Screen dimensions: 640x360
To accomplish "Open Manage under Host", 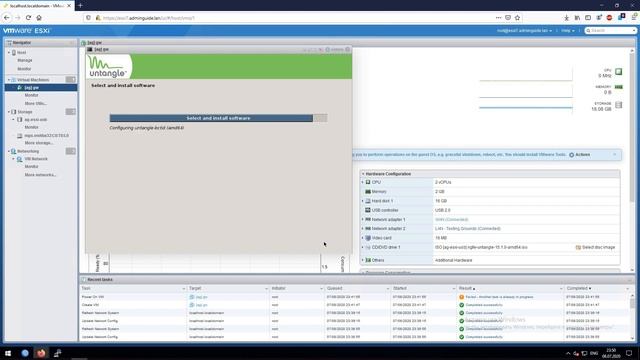I will (x=24, y=60).
